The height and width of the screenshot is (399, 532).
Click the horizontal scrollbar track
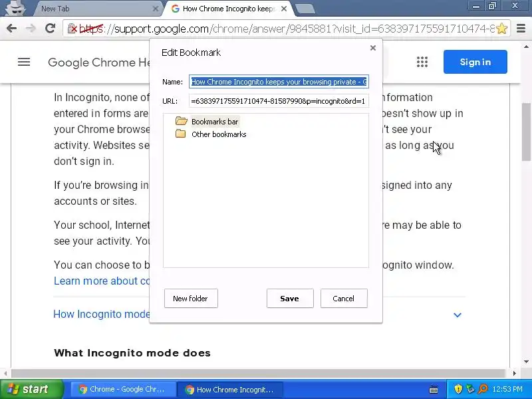pos(259,373)
